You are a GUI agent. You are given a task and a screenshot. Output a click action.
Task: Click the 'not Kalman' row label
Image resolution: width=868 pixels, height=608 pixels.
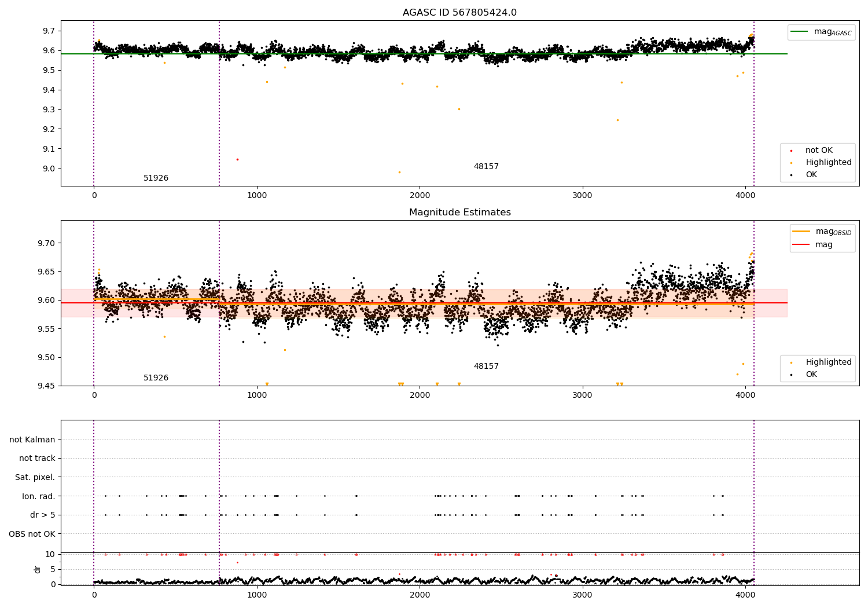(32, 439)
